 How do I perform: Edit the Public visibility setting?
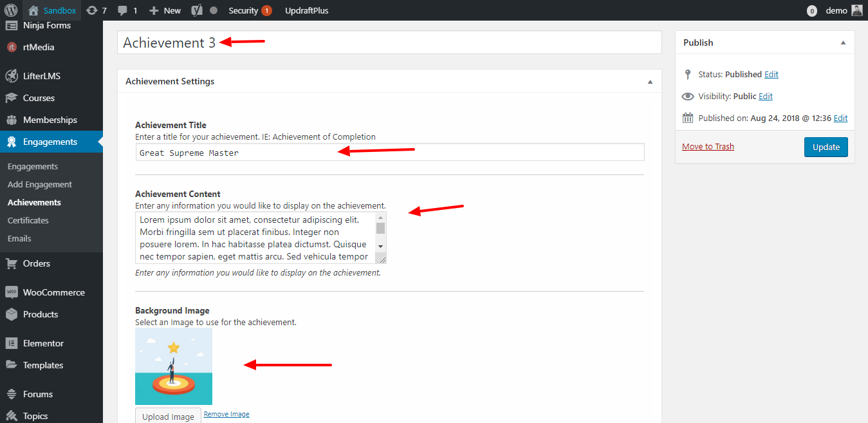(x=766, y=96)
